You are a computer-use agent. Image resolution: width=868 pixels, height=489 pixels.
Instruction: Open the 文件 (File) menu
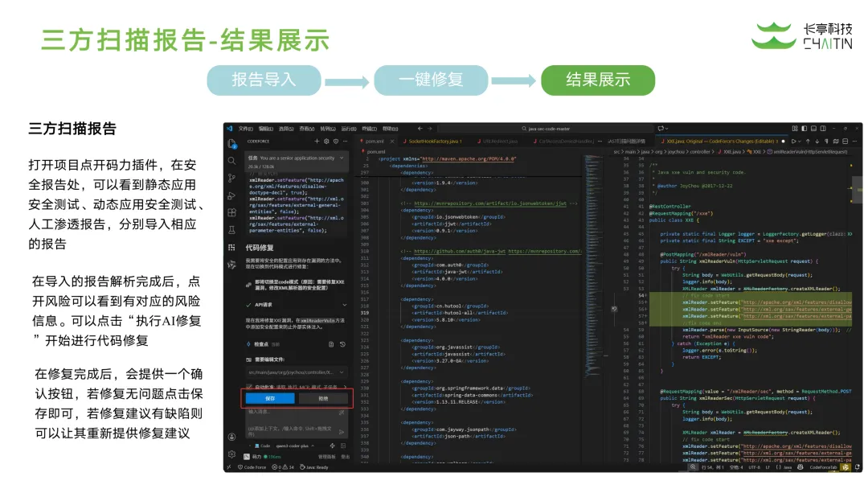(x=245, y=129)
